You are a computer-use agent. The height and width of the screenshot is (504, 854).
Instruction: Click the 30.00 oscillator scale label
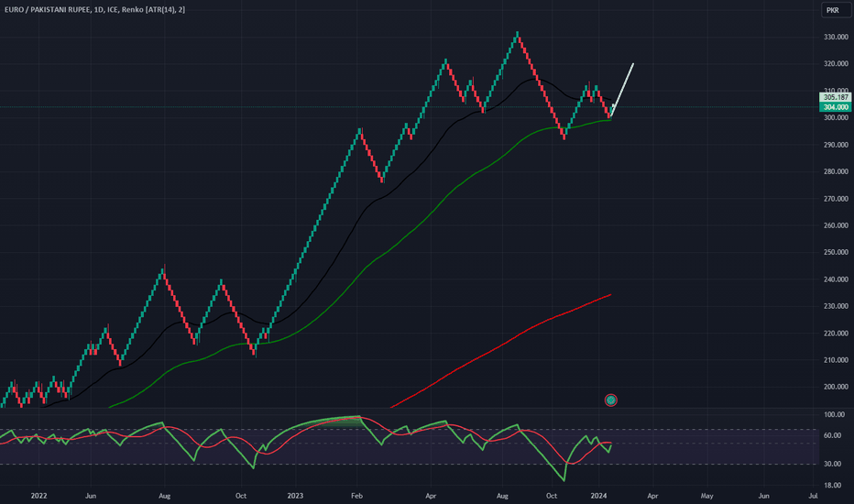click(834, 465)
